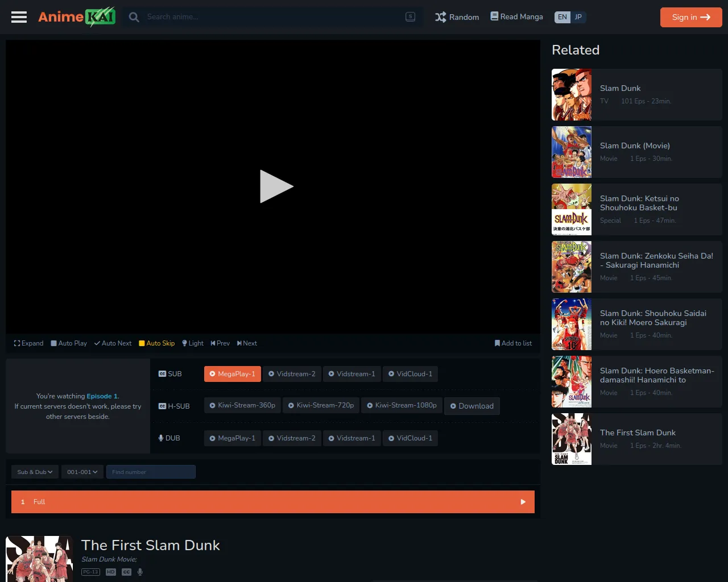The image size is (728, 582).
Task: Toggle the Auto Play option
Action: (69, 343)
